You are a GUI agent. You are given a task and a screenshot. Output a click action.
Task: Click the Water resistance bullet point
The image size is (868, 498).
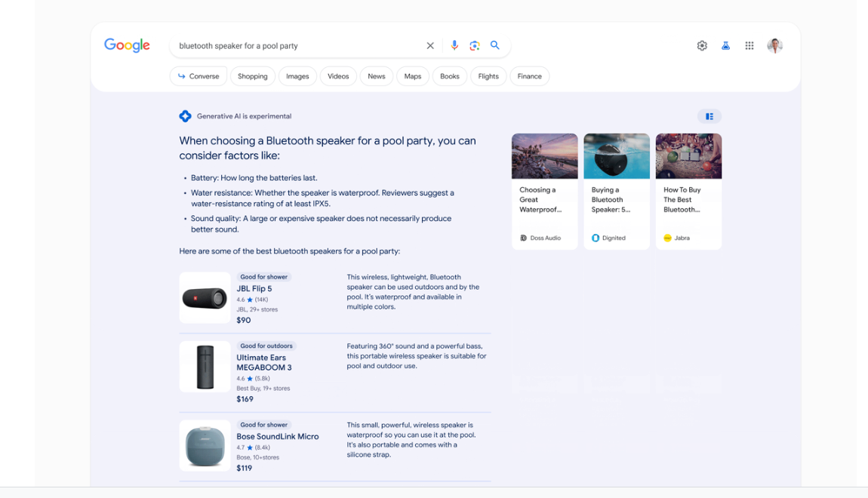[322, 198]
